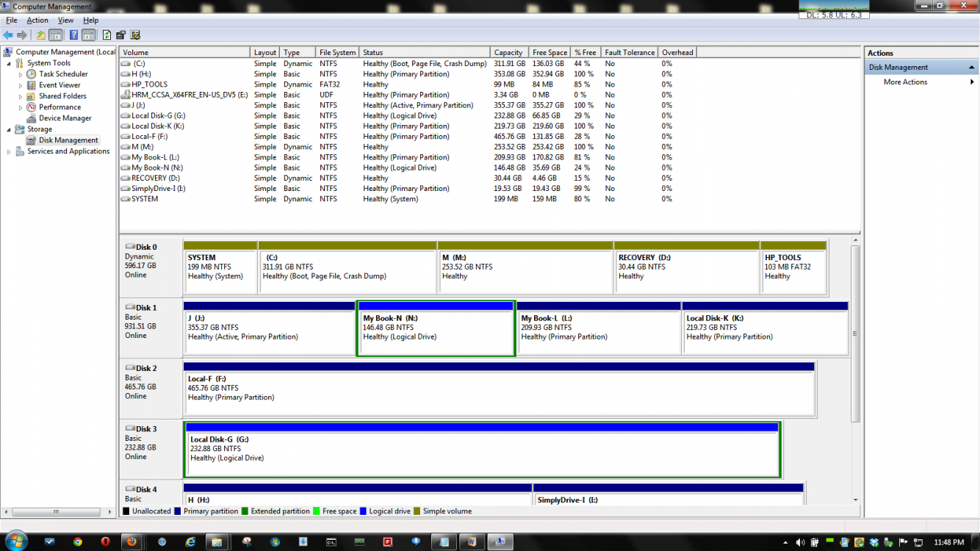Sort by the Capacity column header
The width and height of the screenshot is (980, 551).
pyautogui.click(x=509, y=53)
